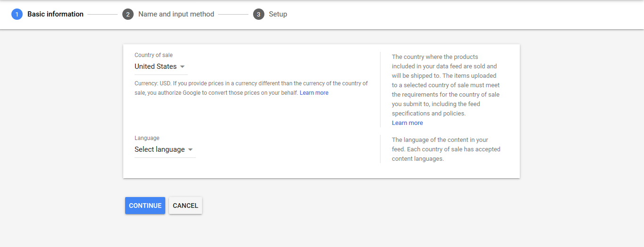644x247 pixels.
Task: Open Learn more link after currency note
Action: tap(314, 93)
